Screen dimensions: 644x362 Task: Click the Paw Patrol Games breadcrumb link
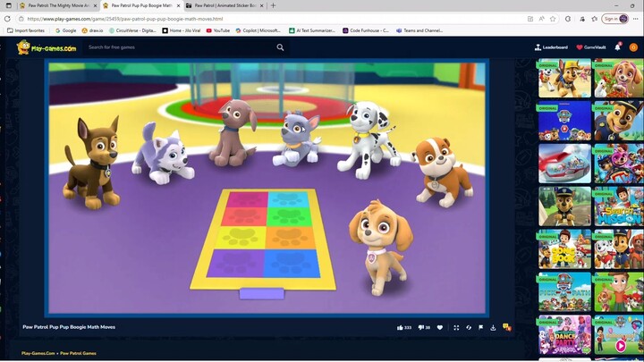(x=78, y=353)
